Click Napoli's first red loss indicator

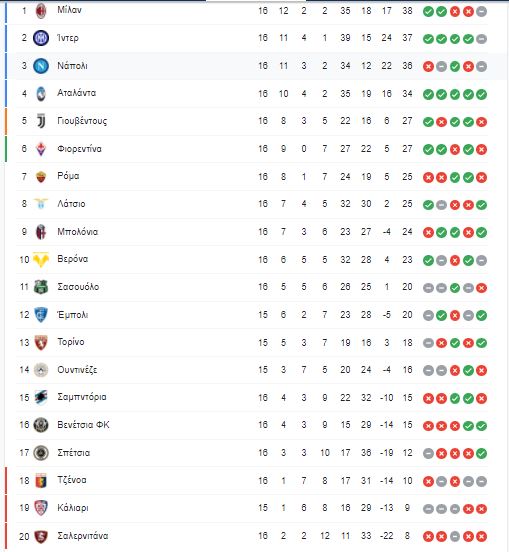[x=428, y=67]
